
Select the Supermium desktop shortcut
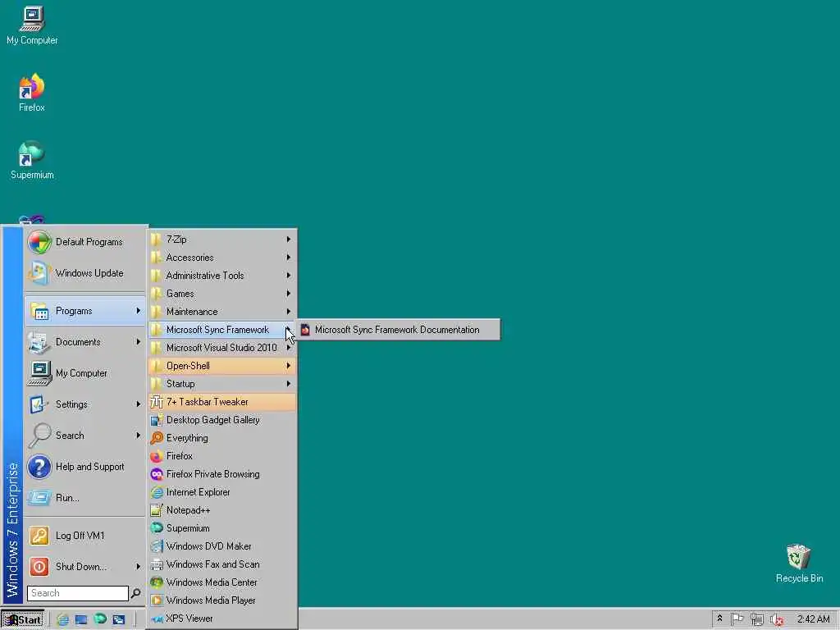pos(32,160)
